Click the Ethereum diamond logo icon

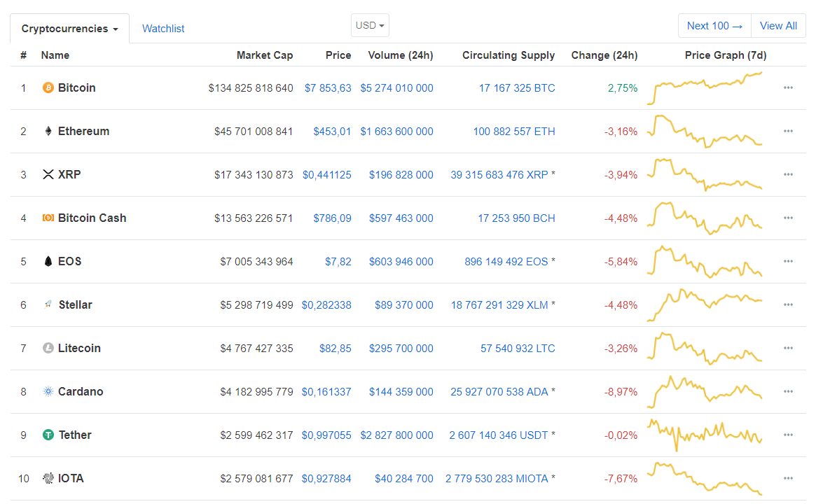click(48, 131)
